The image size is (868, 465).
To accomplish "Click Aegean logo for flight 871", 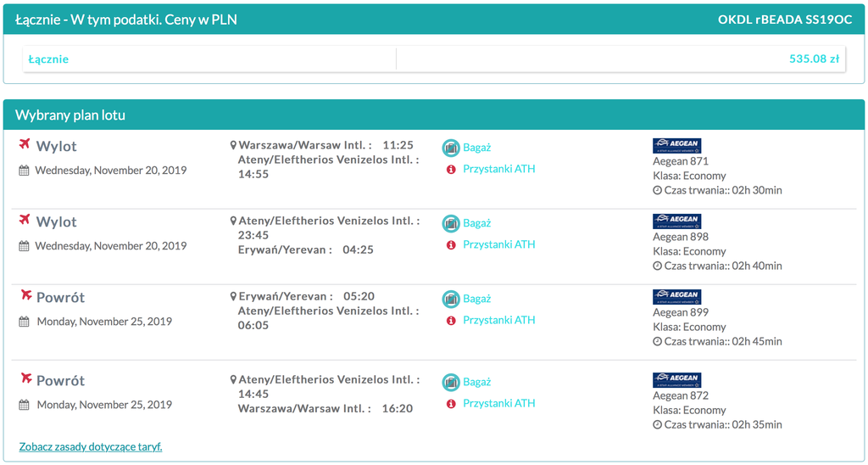I will pyautogui.click(x=677, y=146).
